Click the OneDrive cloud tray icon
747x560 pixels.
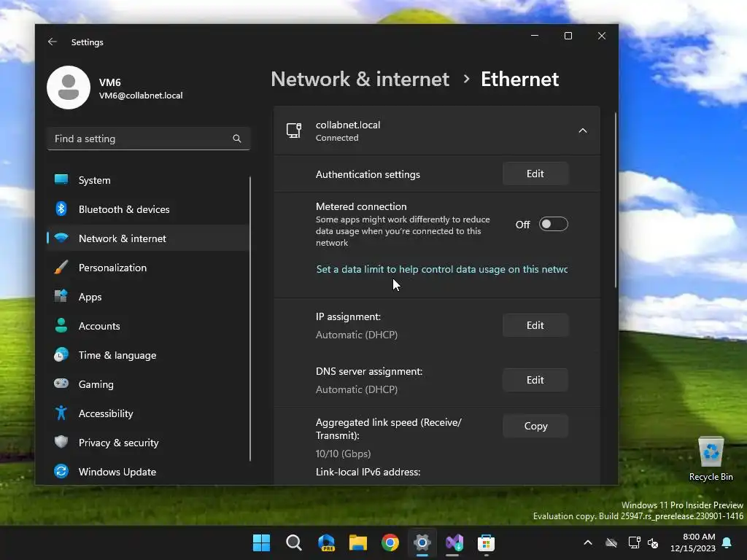coord(611,542)
